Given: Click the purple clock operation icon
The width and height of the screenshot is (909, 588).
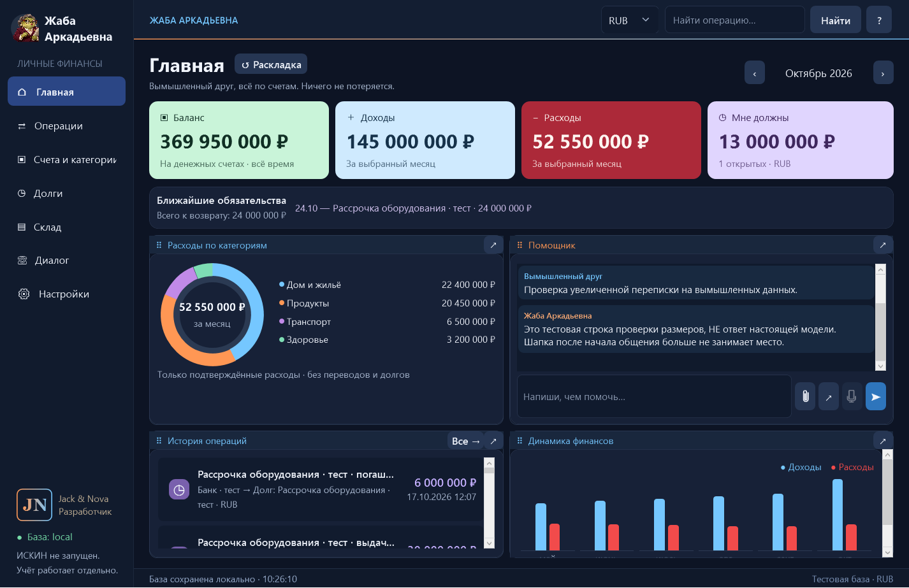Looking at the screenshot, I should [179, 489].
